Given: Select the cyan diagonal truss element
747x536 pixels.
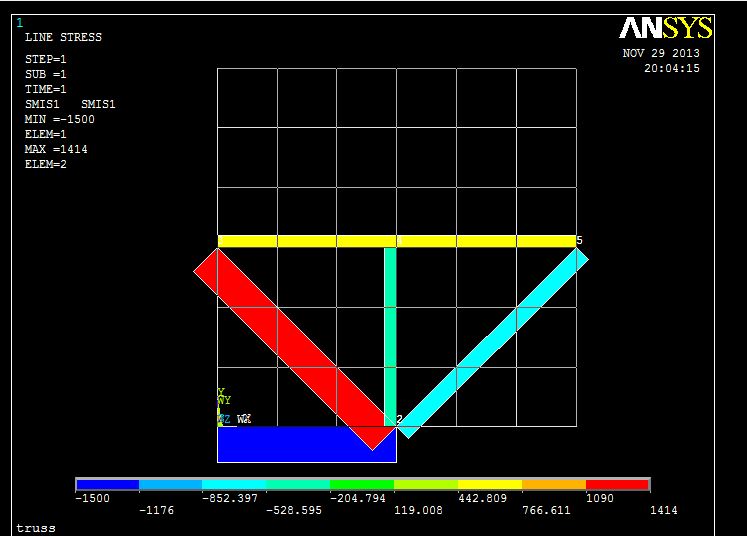Looking at the screenshot, I should 495,342.
